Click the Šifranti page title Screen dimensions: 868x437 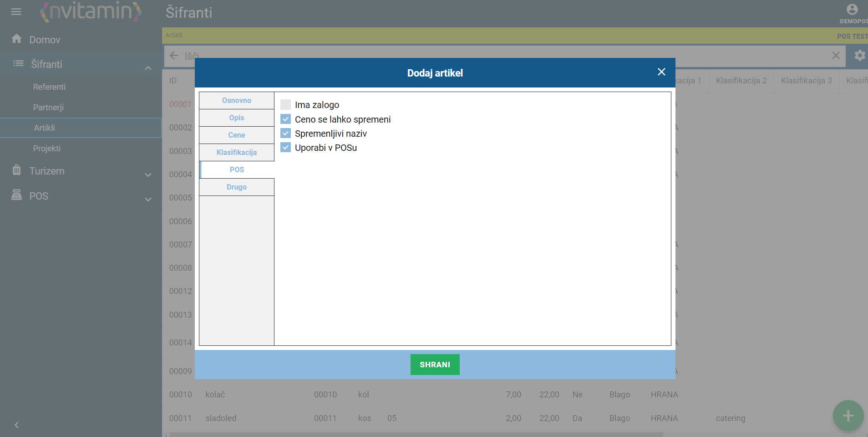click(189, 12)
